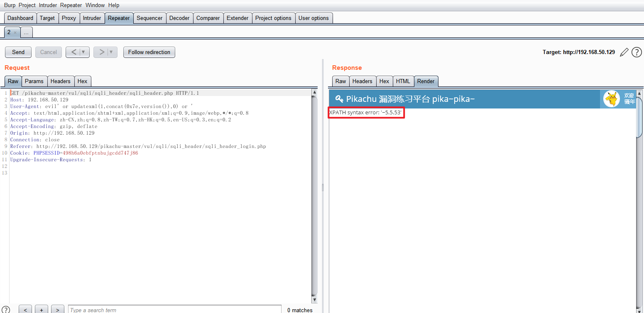Go to next search match button
Viewport: 644px width, 313px height.
[58, 310]
